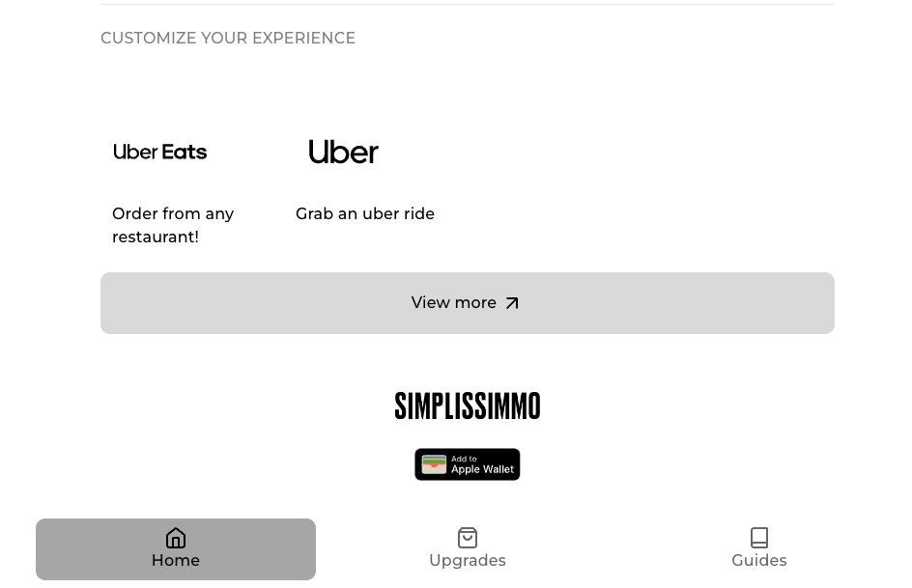Open 'Grab an uber ride' link
The width and height of the screenshot is (912, 588).
[x=365, y=213]
